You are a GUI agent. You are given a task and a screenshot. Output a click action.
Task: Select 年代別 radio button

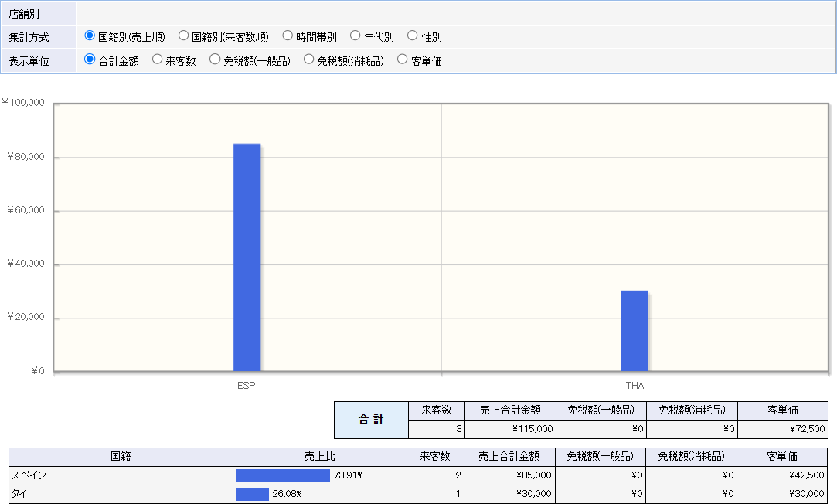pos(355,36)
